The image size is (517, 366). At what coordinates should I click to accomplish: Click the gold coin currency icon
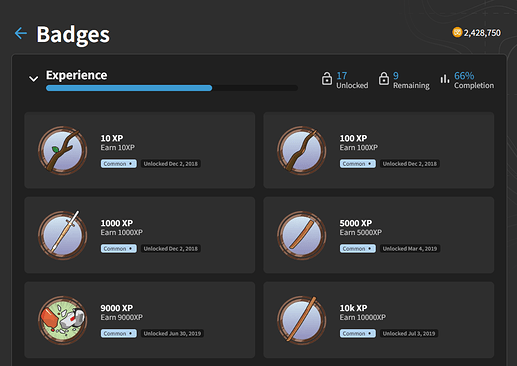point(457,32)
